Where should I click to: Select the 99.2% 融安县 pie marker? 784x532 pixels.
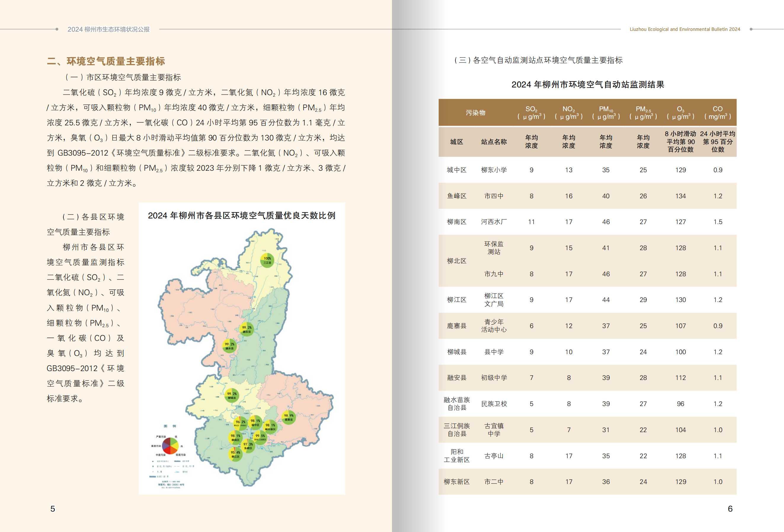pyautogui.click(x=246, y=329)
